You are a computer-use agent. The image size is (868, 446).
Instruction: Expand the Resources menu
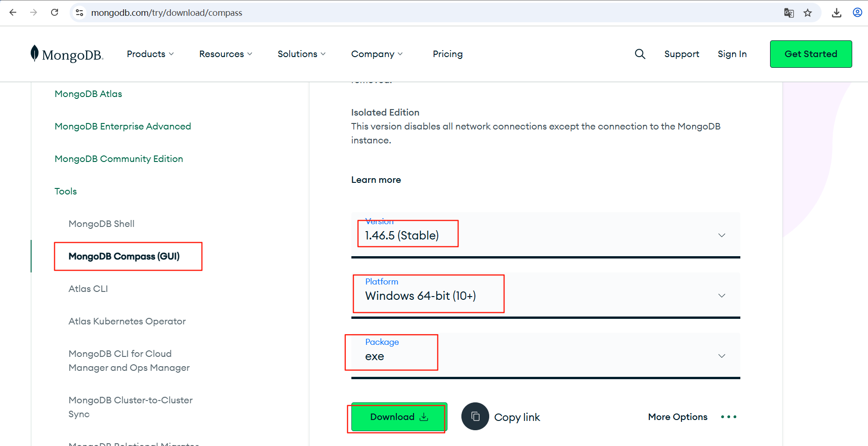tap(226, 54)
